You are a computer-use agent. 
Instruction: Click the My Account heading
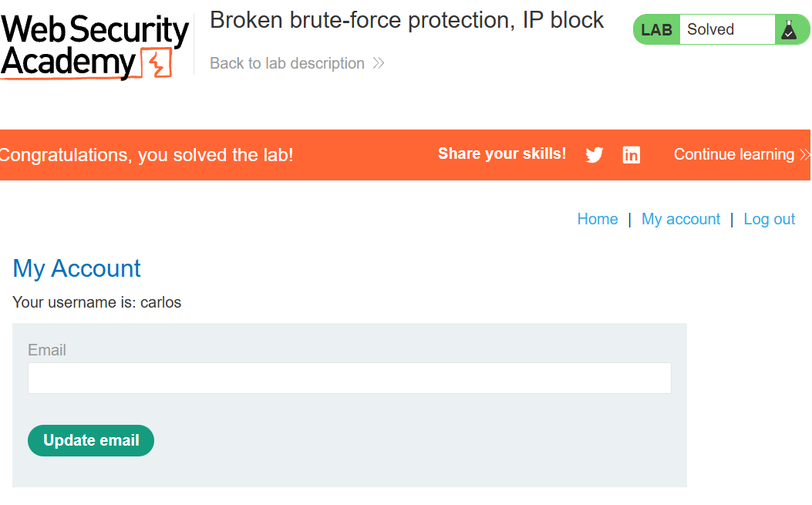[x=76, y=268]
